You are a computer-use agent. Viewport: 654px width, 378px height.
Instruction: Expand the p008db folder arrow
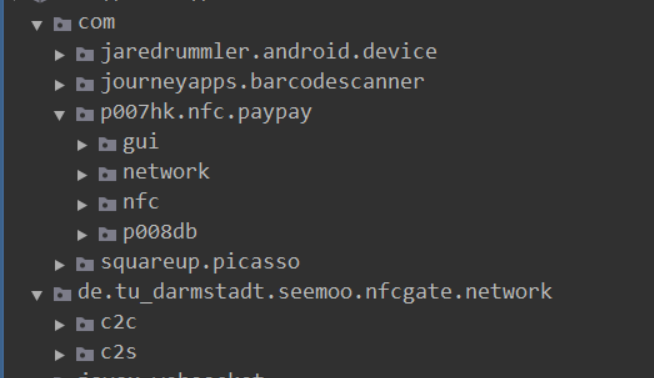[82, 235]
